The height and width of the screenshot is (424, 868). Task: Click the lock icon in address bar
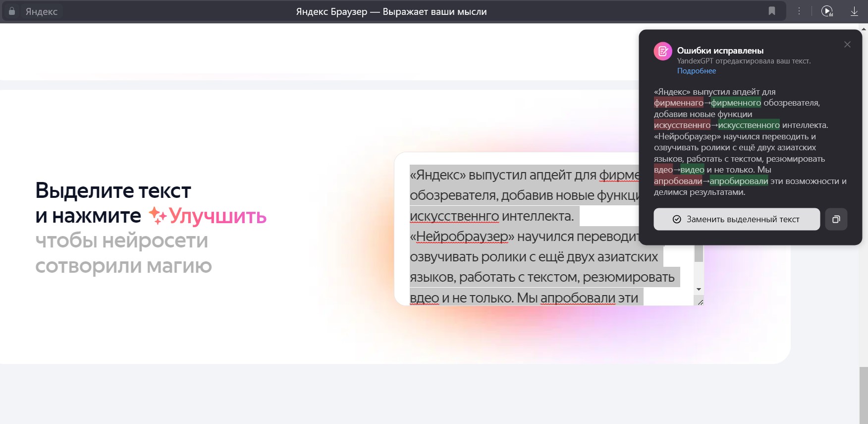click(12, 11)
